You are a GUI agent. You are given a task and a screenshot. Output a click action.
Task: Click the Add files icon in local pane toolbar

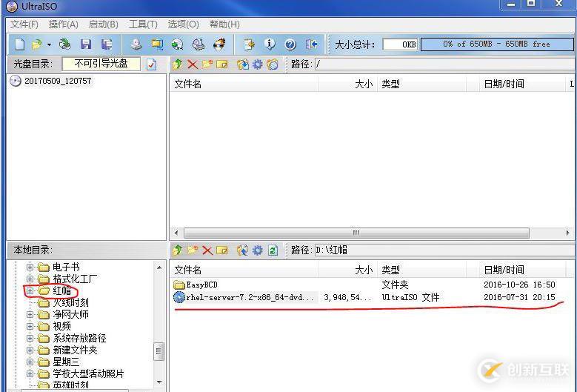pyautogui.click(x=242, y=250)
